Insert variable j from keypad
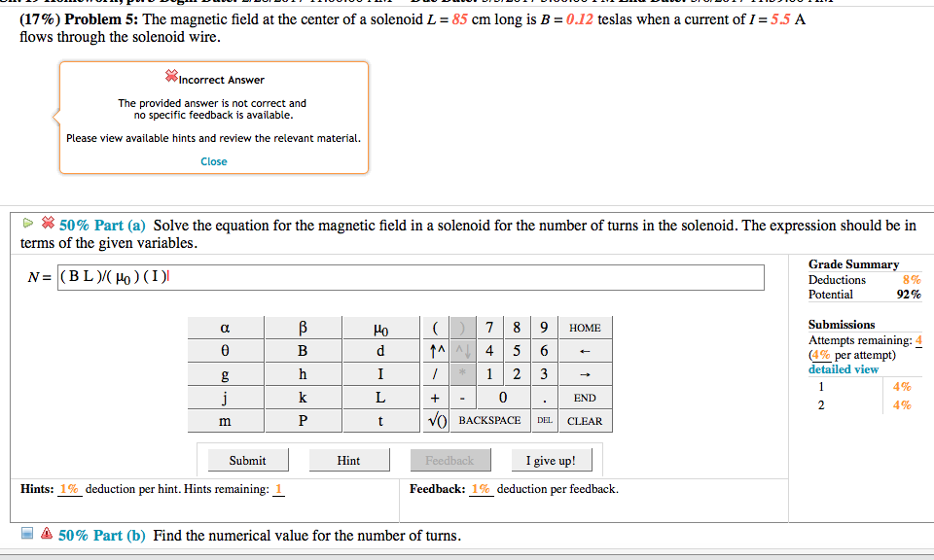 click(225, 398)
